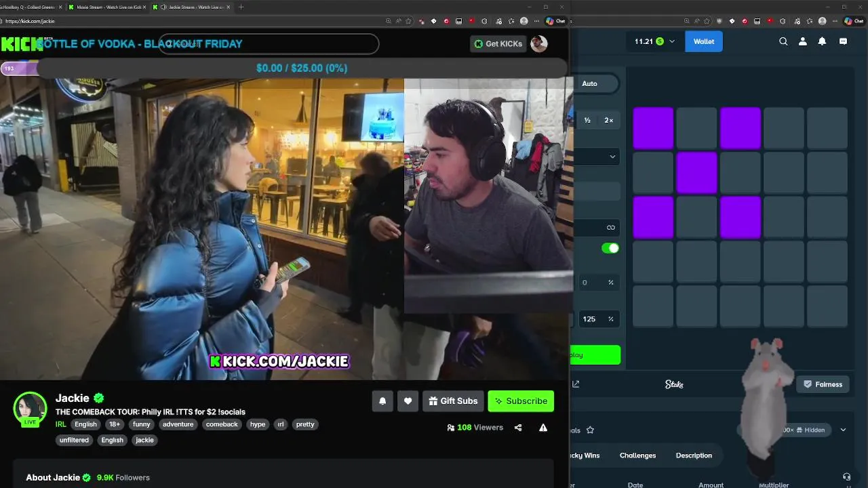Favorite the game with the star icon
The height and width of the screenshot is (488, 868).
click(x=590, y=430)
